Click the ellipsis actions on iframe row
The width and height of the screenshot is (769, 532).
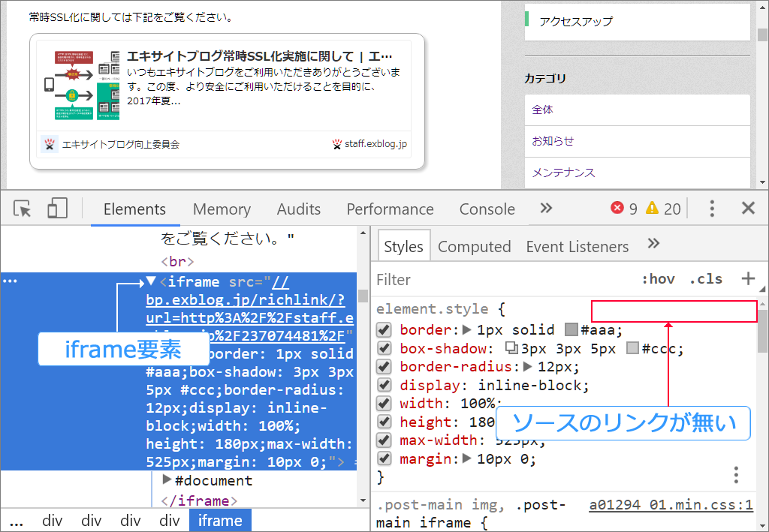click(x=10, y=281)
